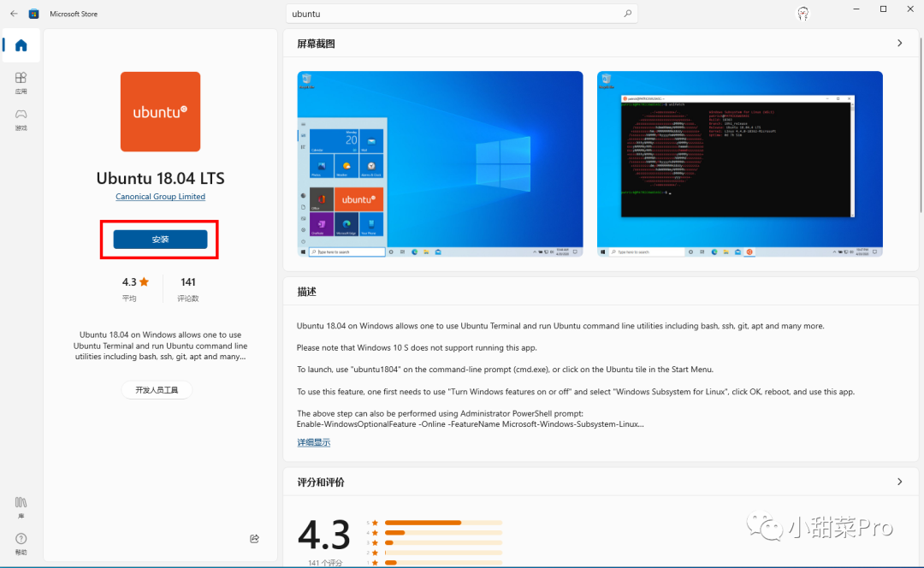
Task: Open Canonical Group Limited publisher link
Action: pos(160,197)
